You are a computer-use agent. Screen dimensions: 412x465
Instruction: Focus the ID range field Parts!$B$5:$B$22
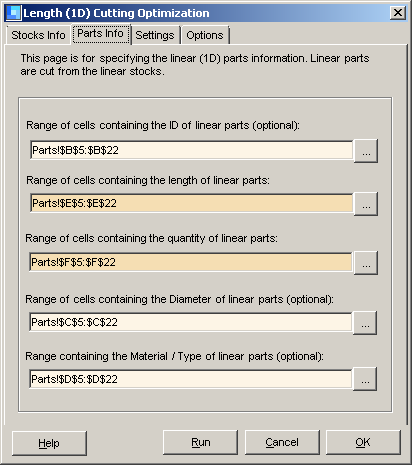coord(191,150)
